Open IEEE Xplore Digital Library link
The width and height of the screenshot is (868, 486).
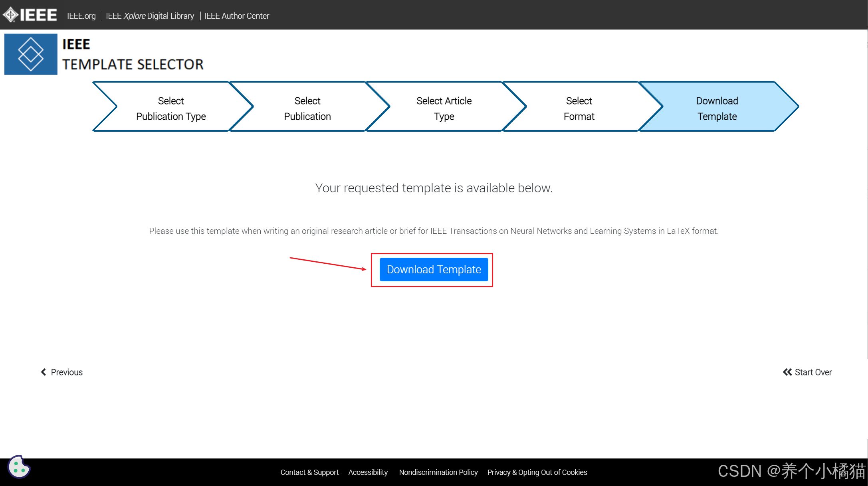click(150, 16)
